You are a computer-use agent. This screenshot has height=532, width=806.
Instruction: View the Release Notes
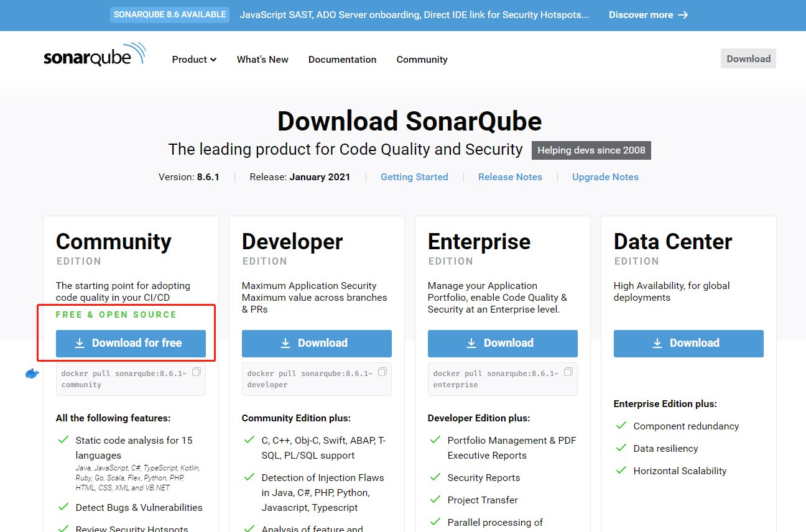pos(510,177)
